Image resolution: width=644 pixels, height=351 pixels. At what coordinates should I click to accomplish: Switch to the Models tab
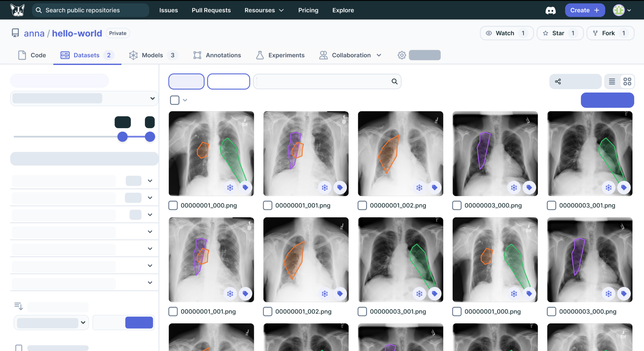[x=152, y=55]
